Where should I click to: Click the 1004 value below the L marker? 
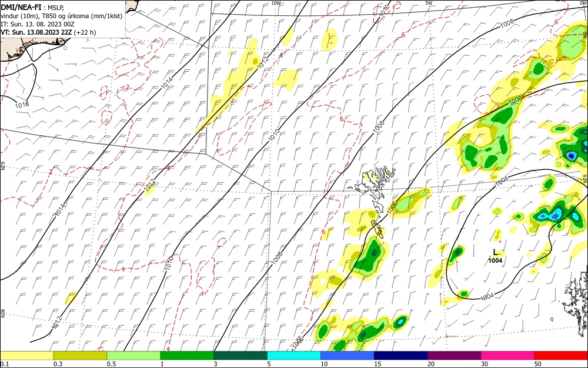[495, 260]
